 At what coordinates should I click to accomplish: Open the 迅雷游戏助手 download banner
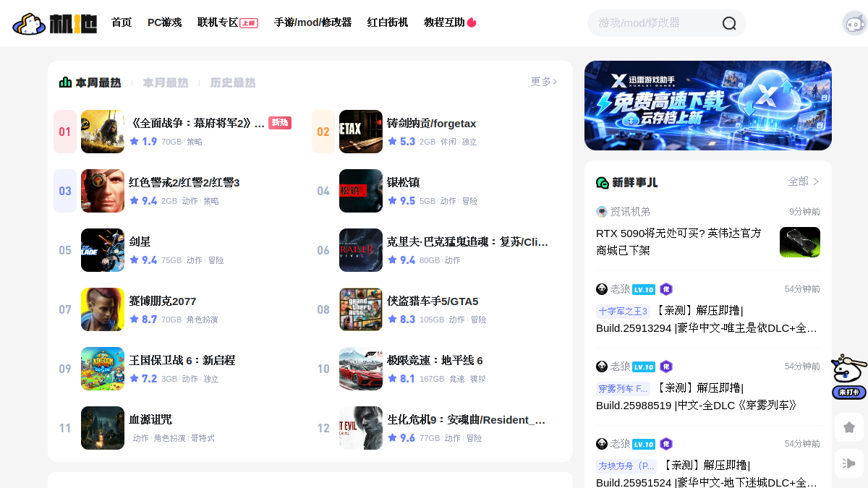(x=708, y=106)
